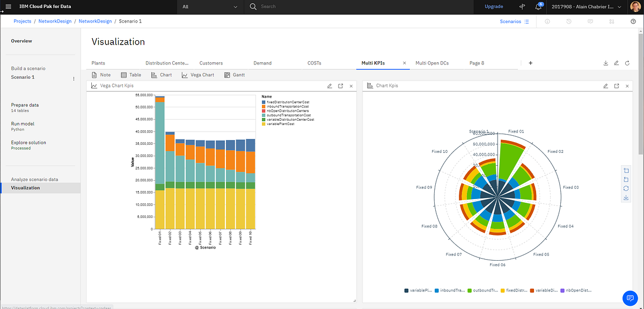
Task: Open the hamburger navigation menu
Action: pos(8,6)
